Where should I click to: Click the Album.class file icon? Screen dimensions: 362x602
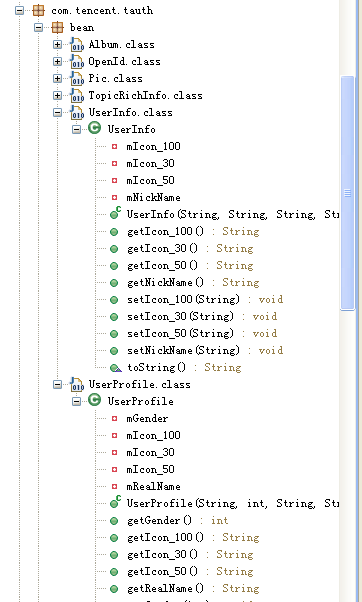(x=77, y=45)
